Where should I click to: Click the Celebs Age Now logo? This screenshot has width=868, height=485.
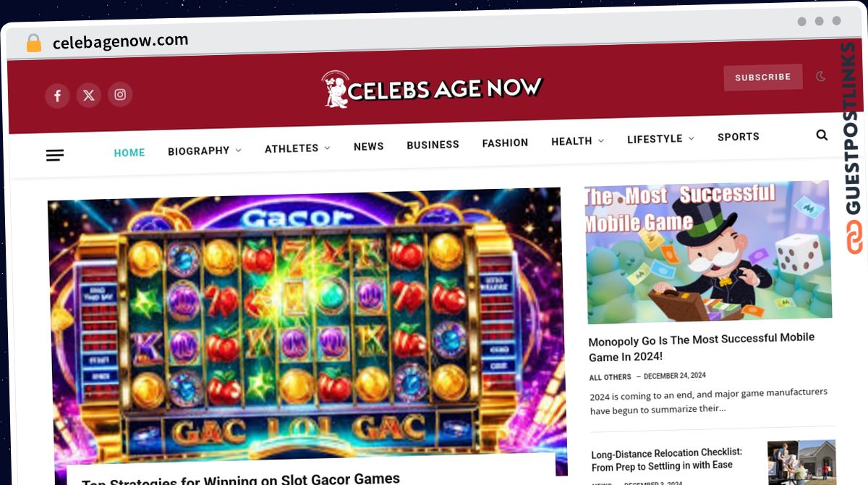[x=432, y=88]
